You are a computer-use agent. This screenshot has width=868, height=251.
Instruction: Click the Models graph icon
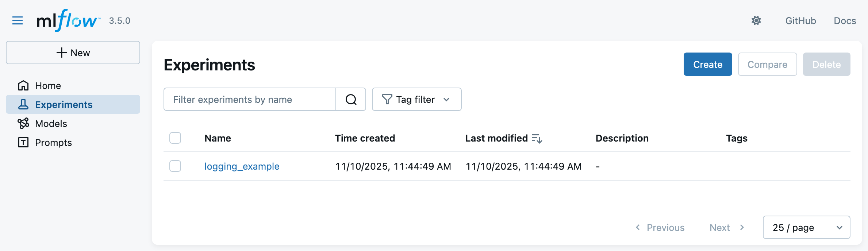tap(23, 124)
